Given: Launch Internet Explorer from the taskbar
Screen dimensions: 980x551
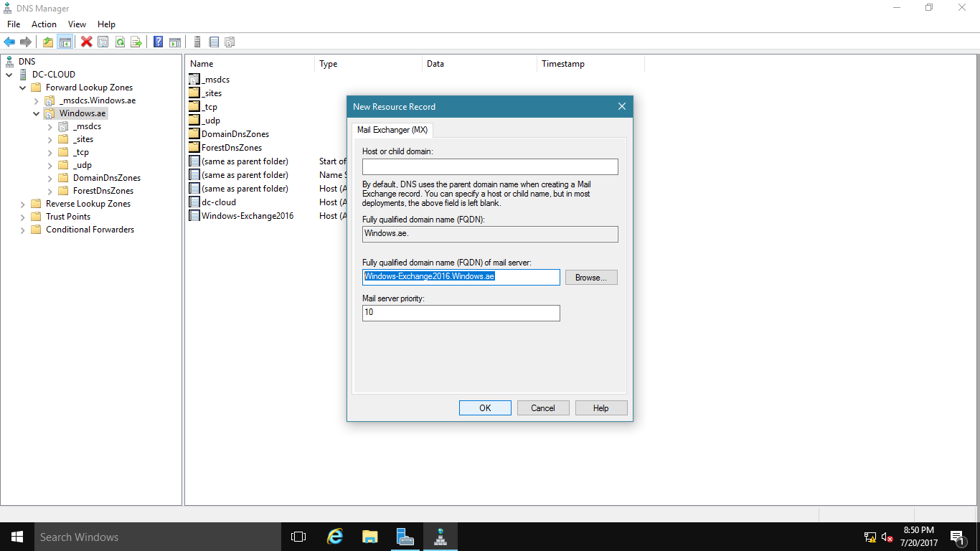Looking at the screenshot, I should coord(334,537).
